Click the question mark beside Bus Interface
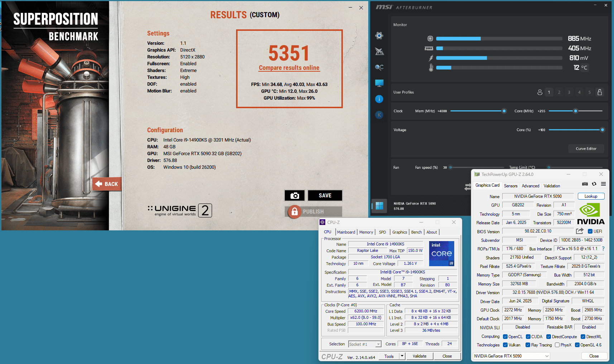Viewport: 614px width, 364px height. pyautogui.click(x=603, y=249)
